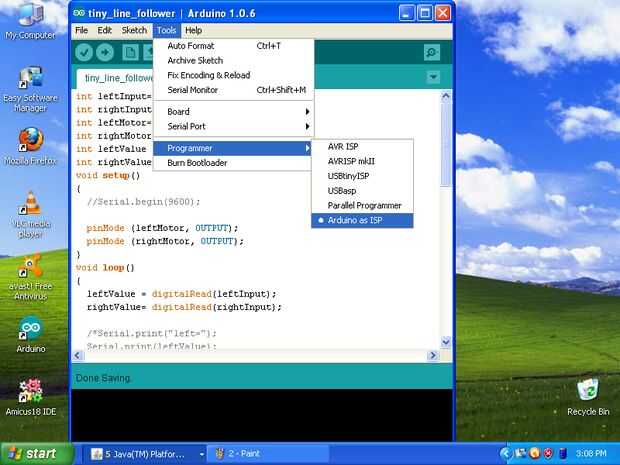This screenshot has height=465, width=620.
Task: Open My Computer desktop icon
Action: pyautogui.click(x=30, y=21)
